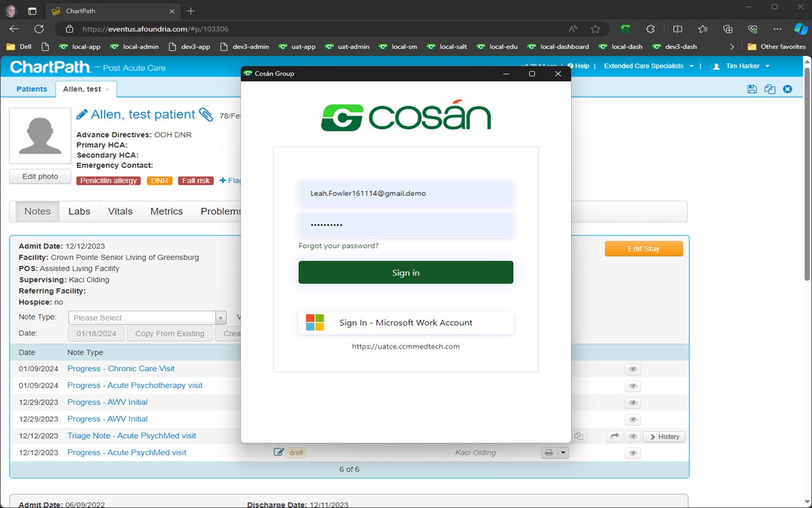This screenshot has height=508, width=812.
Task: Toggle the browser split screen icon
Action: coord(677,29)
